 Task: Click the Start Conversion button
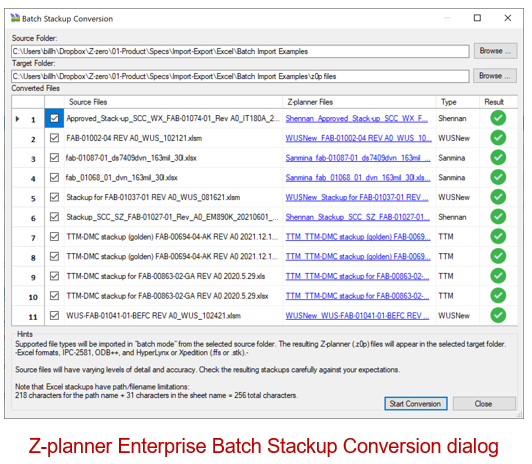tap(416, 404)
